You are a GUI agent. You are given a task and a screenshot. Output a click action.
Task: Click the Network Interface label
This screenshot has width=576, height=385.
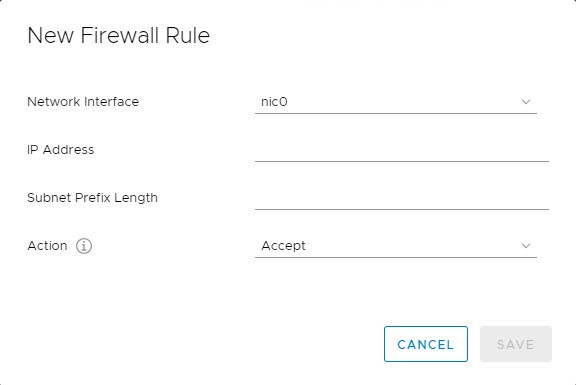pyautogui.click(x=83, y=102)
